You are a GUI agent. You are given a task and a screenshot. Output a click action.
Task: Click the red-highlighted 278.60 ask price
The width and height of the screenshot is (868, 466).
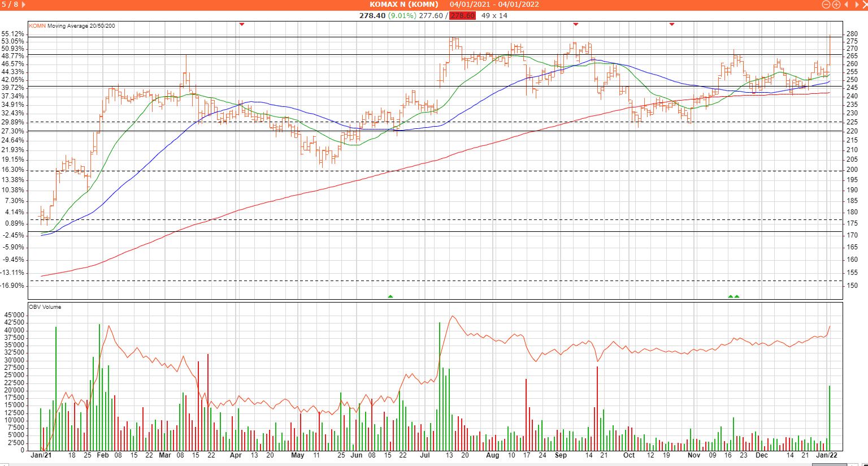click(462, 15)
